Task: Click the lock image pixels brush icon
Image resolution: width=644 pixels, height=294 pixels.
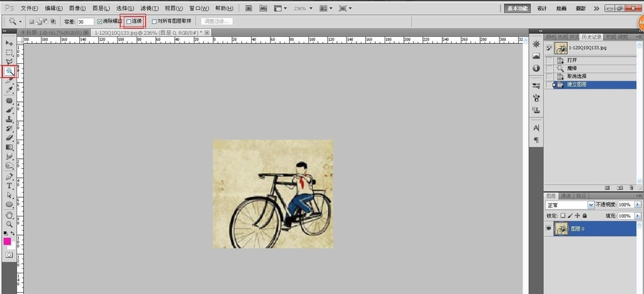Action: click(570, 215)
